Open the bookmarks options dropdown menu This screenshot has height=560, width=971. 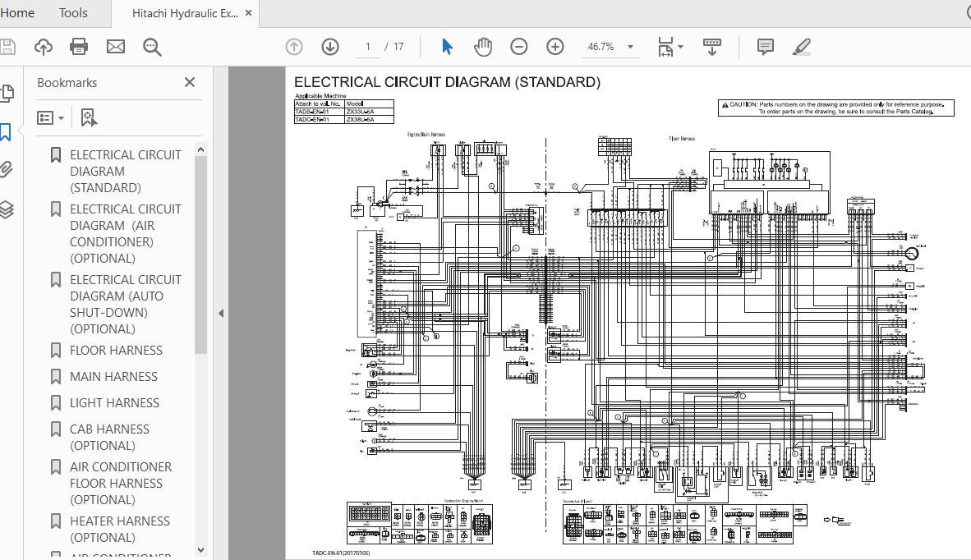point(51,118)
